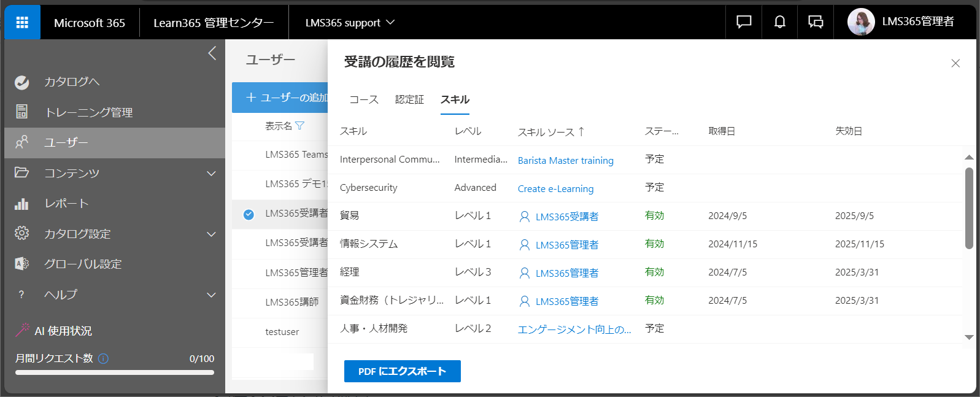980x397 pixels.
Task: Sort by the 取得日 column header
Action: click(722, 131)
